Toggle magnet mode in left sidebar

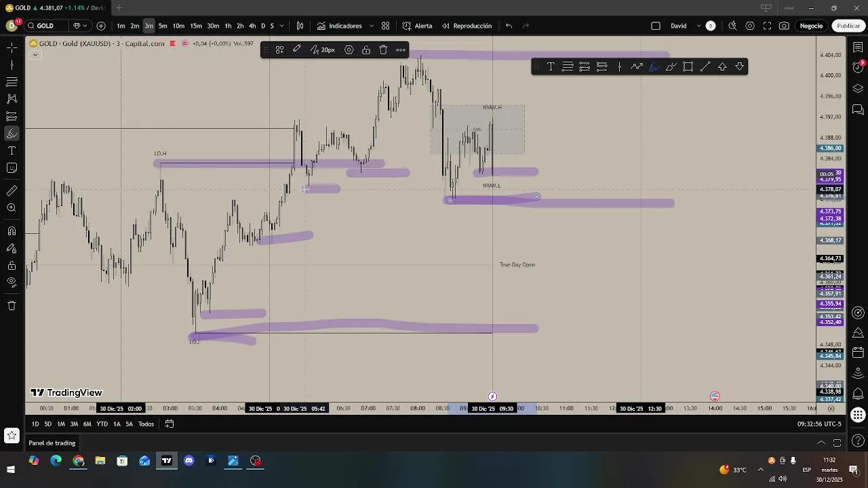click(12, 232)
